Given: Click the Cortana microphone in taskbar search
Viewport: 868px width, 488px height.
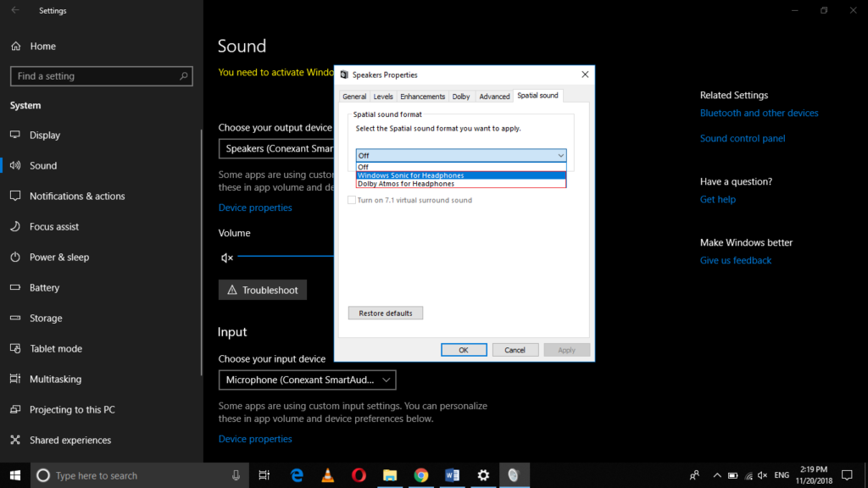Looking at the screenshot, I should [x=236, y=475].
